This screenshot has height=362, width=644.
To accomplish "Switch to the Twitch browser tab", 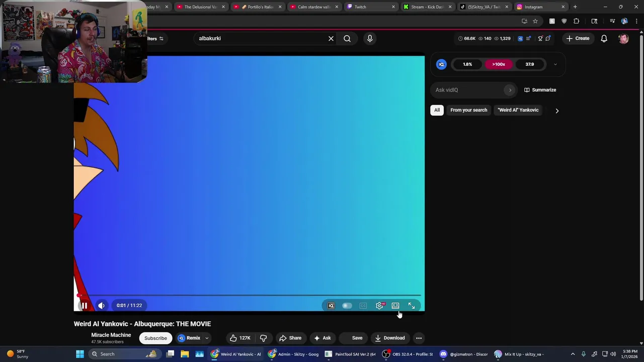I will (x=371, y=7).
